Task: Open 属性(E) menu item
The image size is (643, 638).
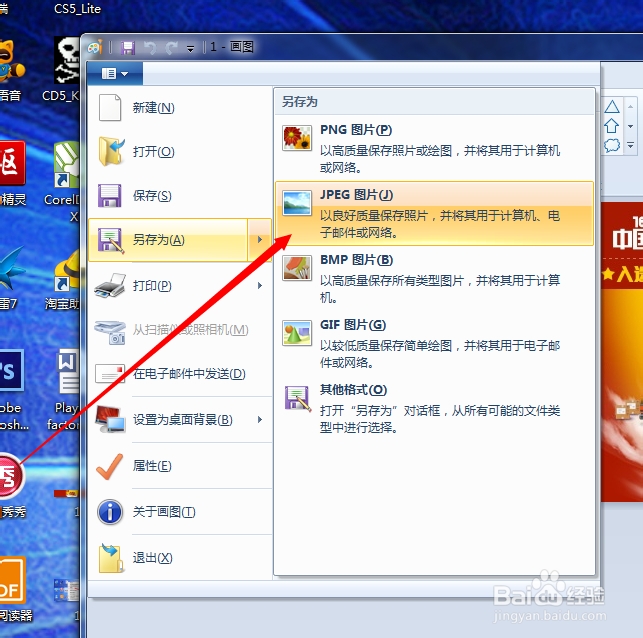Action: pyautogui.click(x=180, y=466)
